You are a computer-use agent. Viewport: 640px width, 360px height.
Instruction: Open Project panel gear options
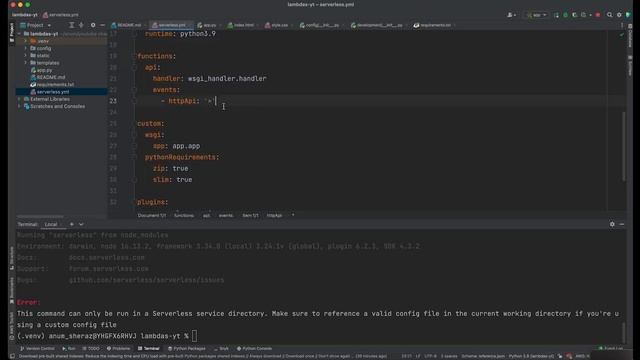93,25
